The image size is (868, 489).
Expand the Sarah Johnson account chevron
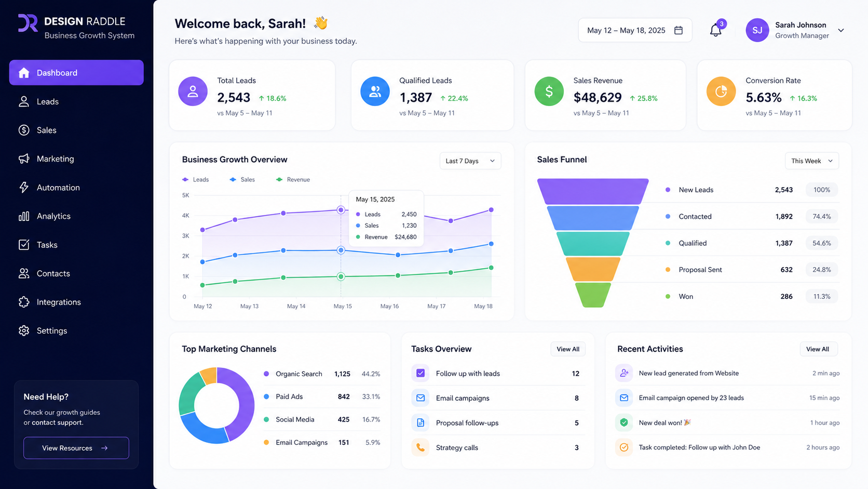[x=841, y=30]
